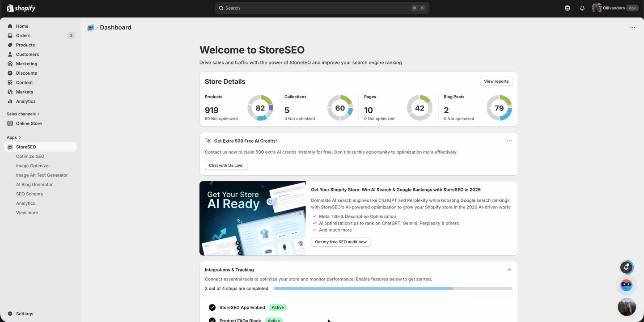Click 3 out of 4 steps text
644x322 pixels.
point(237,288)
